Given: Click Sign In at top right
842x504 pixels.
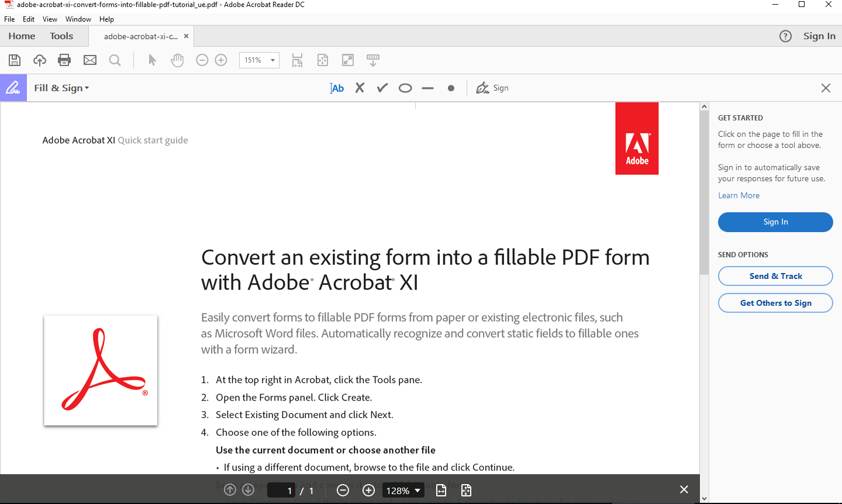Looking at the screenshot, I should 819,36.
